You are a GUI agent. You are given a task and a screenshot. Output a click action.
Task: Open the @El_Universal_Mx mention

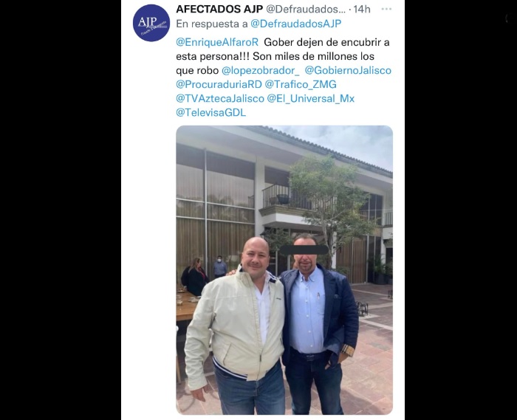tap(311, 98)
